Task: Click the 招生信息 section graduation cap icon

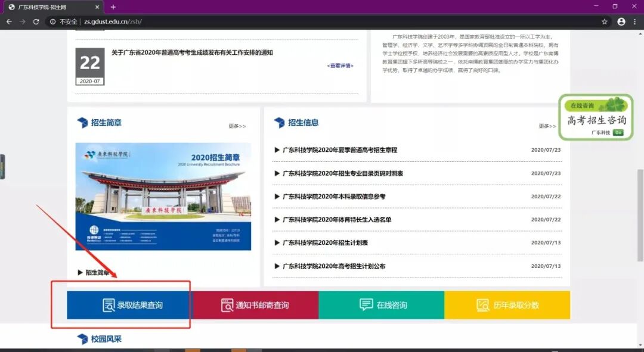Action: 279,122
